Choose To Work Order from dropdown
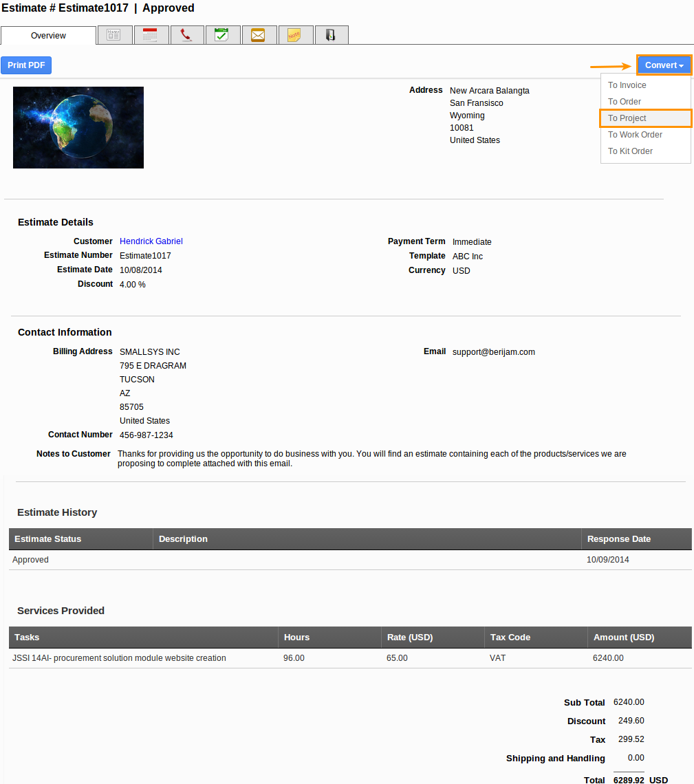 click(x=633, y=134)
